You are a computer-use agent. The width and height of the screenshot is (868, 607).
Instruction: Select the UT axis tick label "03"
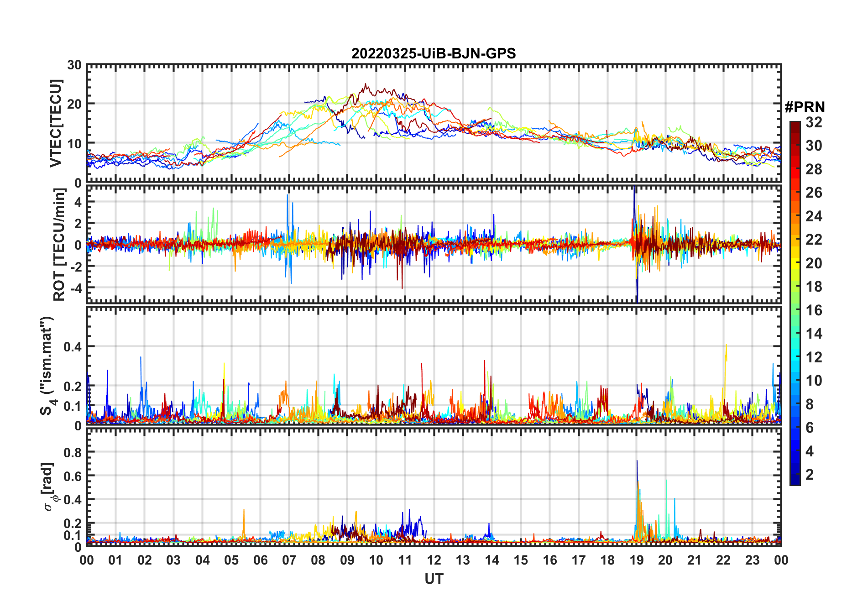(173, 560)
